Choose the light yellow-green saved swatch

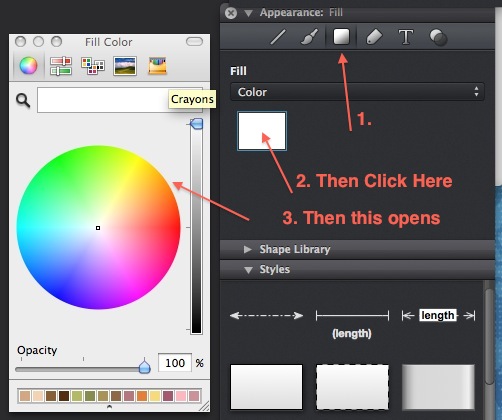[77, 396]
